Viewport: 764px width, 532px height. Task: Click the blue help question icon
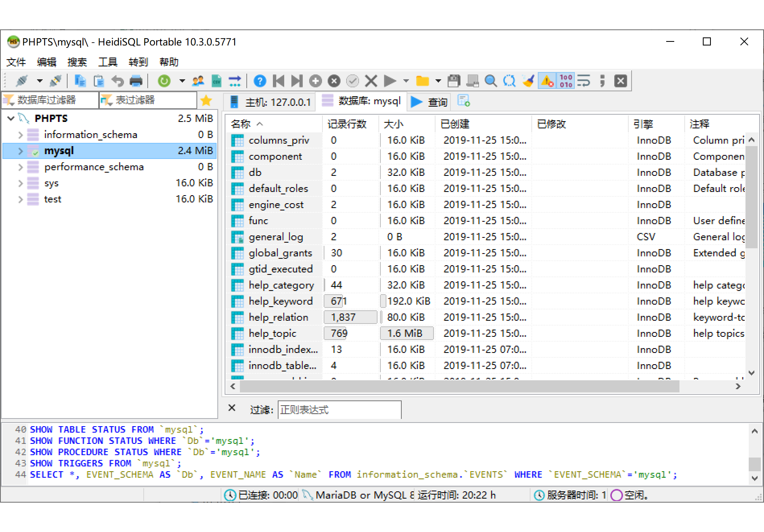pyautogui.click(x=260, y=81)
